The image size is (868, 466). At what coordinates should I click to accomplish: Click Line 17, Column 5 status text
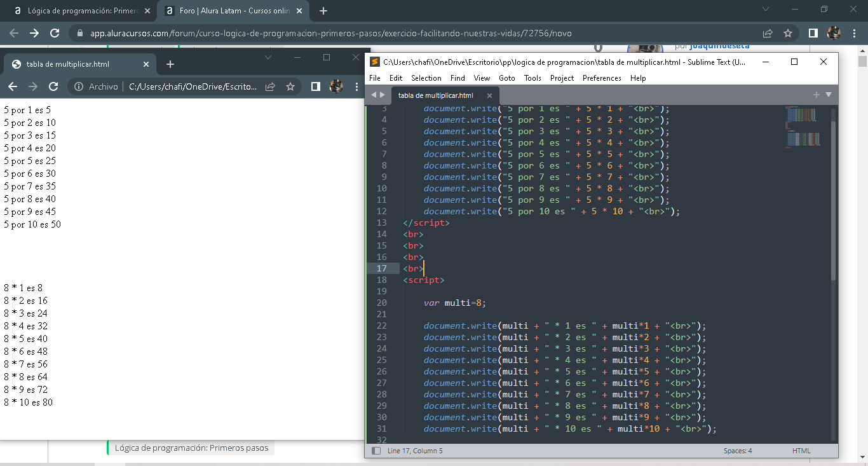(415, 451)
